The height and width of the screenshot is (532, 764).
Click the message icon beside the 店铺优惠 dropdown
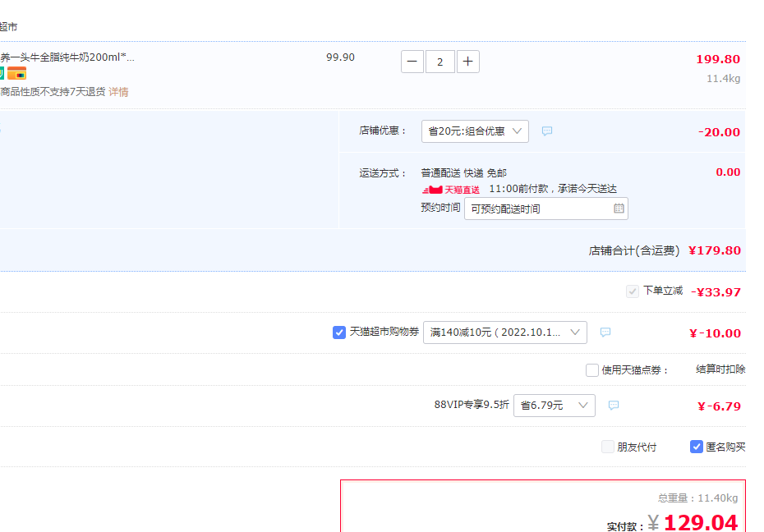point(547,131)
